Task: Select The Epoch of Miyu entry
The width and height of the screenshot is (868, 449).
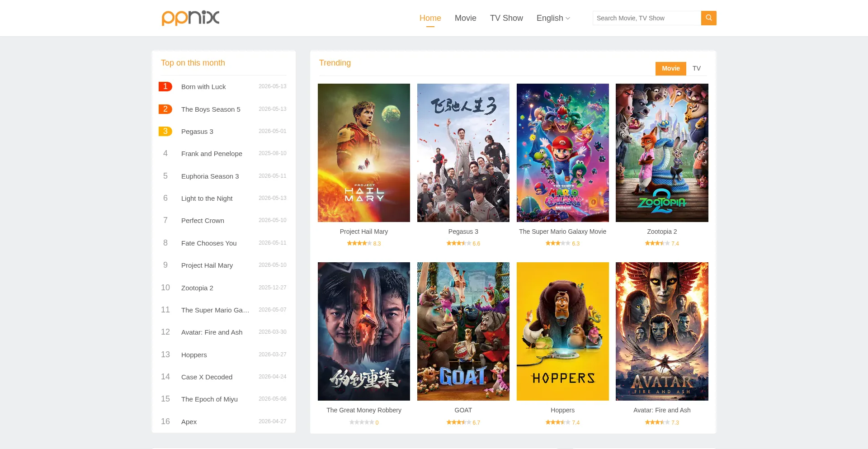Action: click(209, 399)
